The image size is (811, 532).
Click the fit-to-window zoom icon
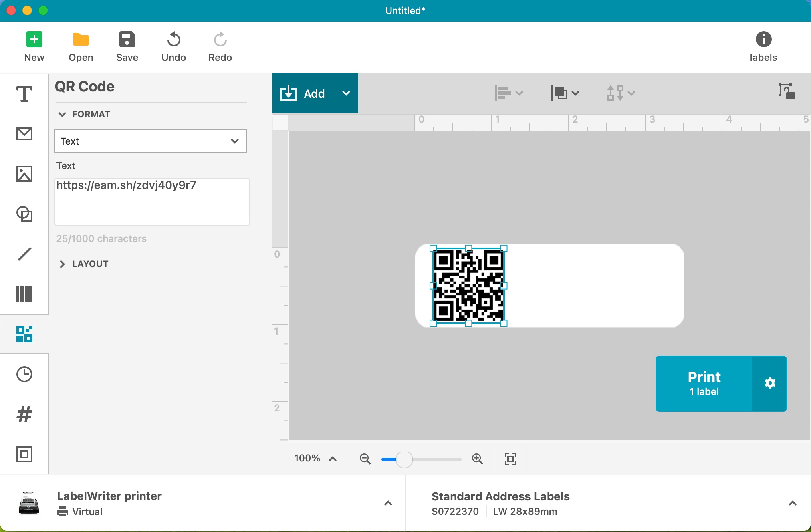click(510, 459)
